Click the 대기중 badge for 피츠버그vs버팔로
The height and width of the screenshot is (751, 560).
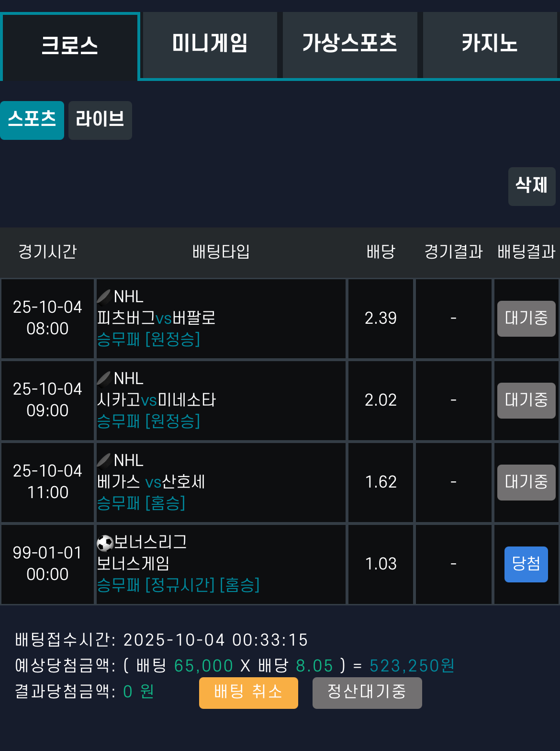point(526,319)
